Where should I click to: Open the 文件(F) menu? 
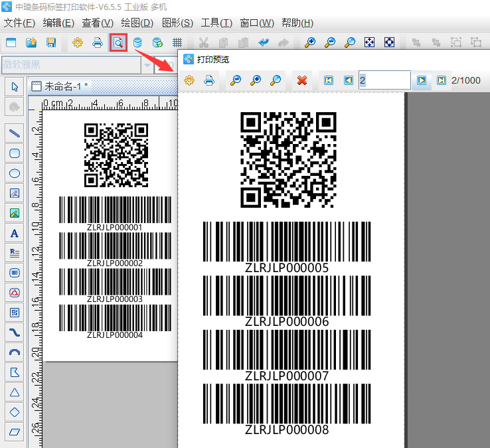click(19, 23)
